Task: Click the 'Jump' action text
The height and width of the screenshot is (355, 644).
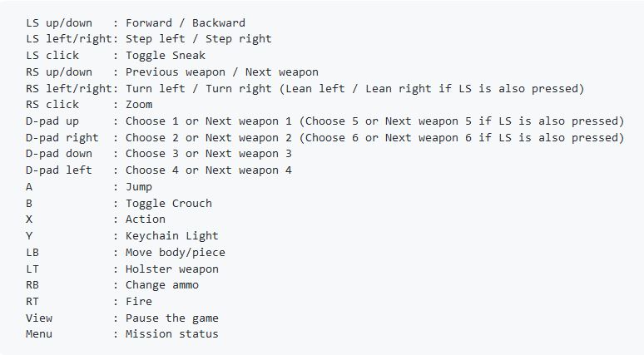Action: click(x=139, y=186)
